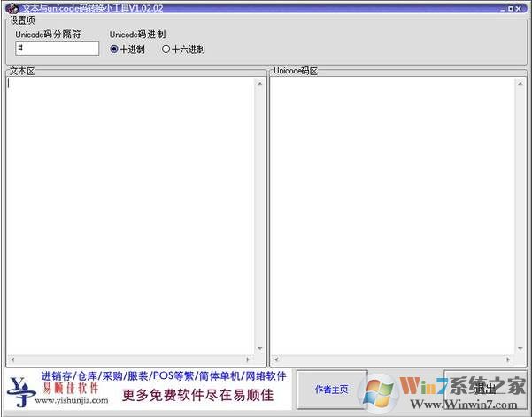Image resolution: width=532 pixels, height=417 pixels.
Task: Minimize the window from the title bar
Action: pyautogui.click(x=503, y=9)
